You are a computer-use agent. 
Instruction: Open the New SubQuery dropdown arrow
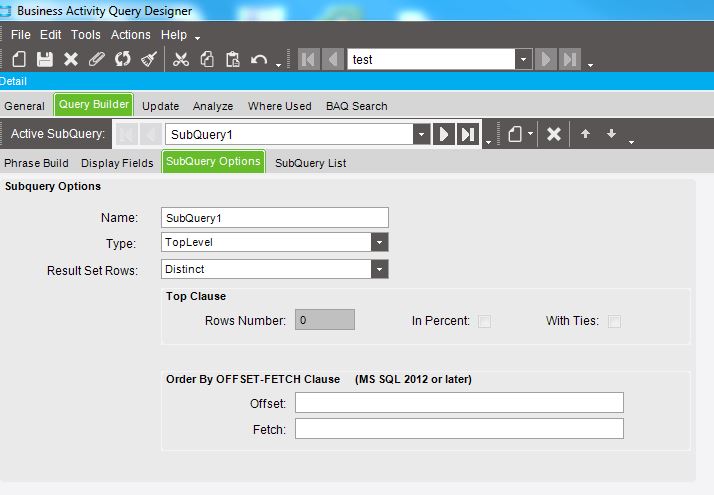530,134
